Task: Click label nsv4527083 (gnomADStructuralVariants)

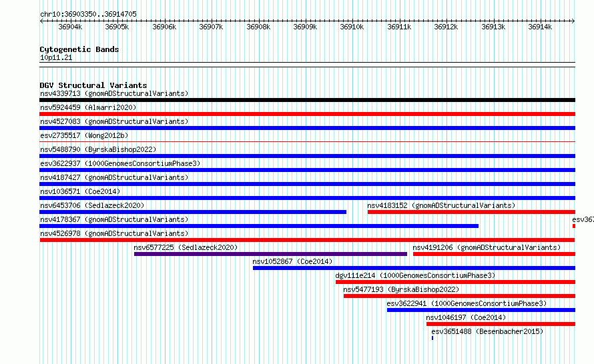Action: 114,121
